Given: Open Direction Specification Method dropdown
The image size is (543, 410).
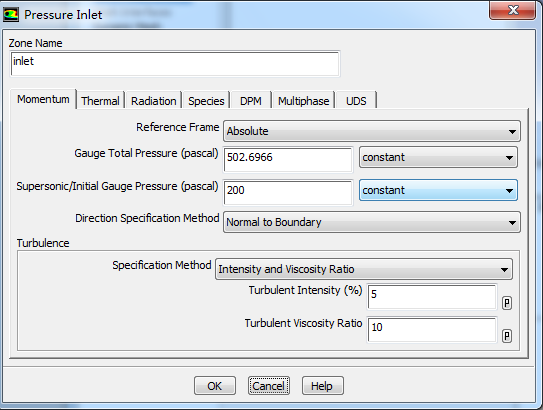Looking at the screenshot, I should click(x=372, y=222).
